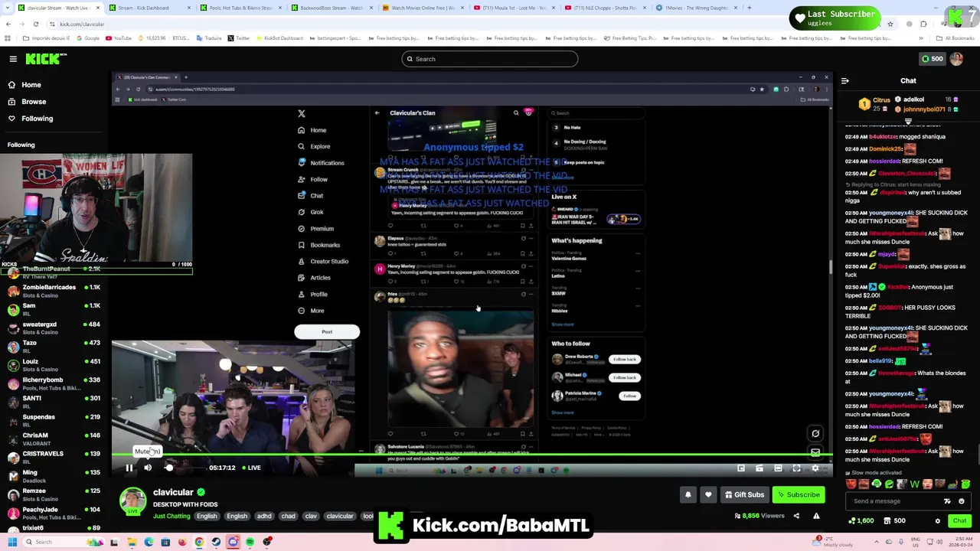
Task: Open ilcherrybomb channel in following list
Action: pos(54,383)
